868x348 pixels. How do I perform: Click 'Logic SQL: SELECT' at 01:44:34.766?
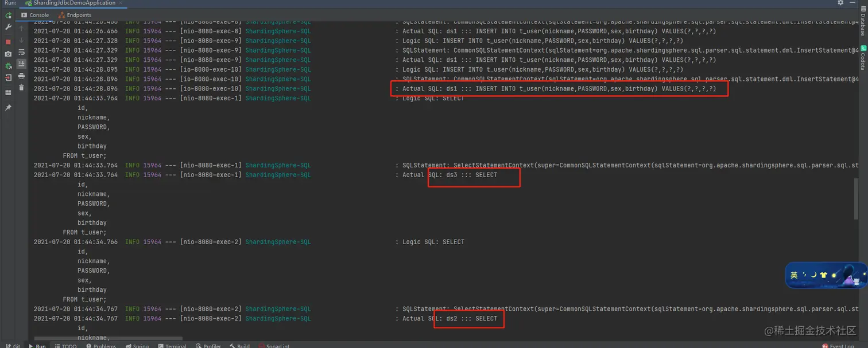[x=433, y=242]
